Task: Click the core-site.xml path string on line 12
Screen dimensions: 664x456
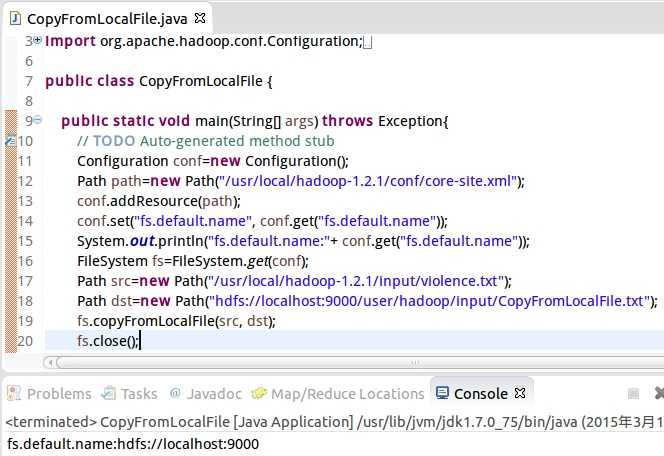Action: click(368, 181)
